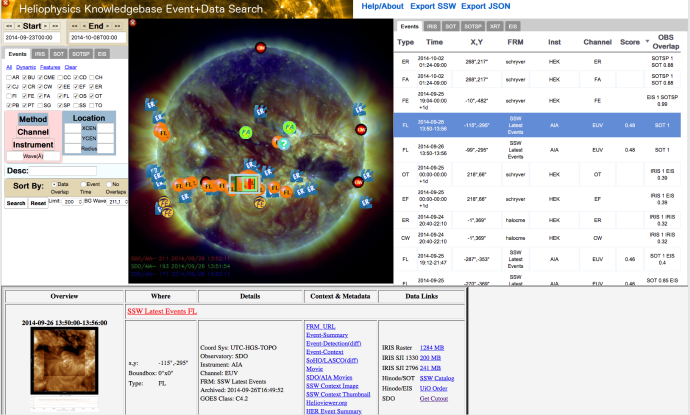
Task: Toggle the CME event type checkbox
Action: 43,77
